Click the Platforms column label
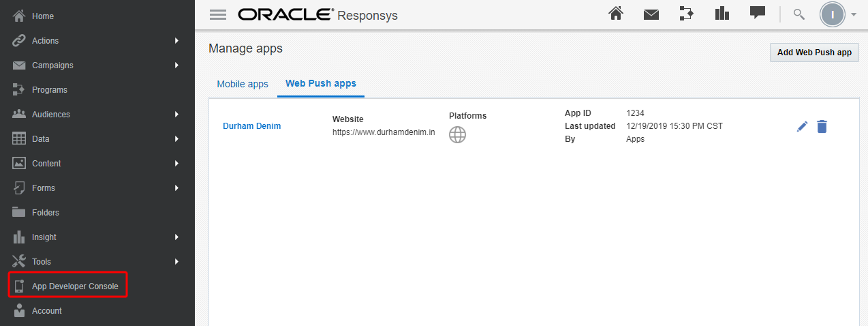This screenshot has height=326, width=868. click(467, 116)
